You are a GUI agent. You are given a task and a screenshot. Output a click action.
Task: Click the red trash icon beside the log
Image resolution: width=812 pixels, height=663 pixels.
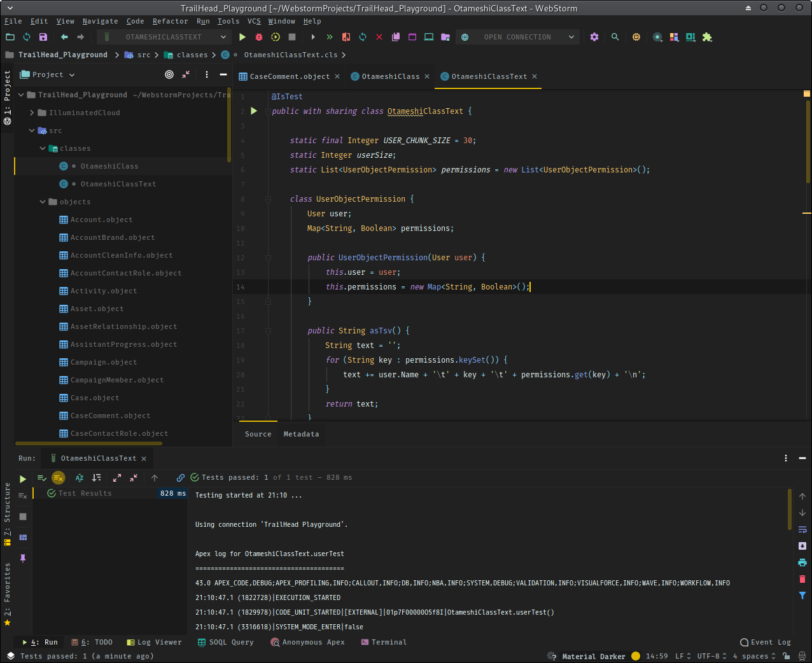(802, 579)
